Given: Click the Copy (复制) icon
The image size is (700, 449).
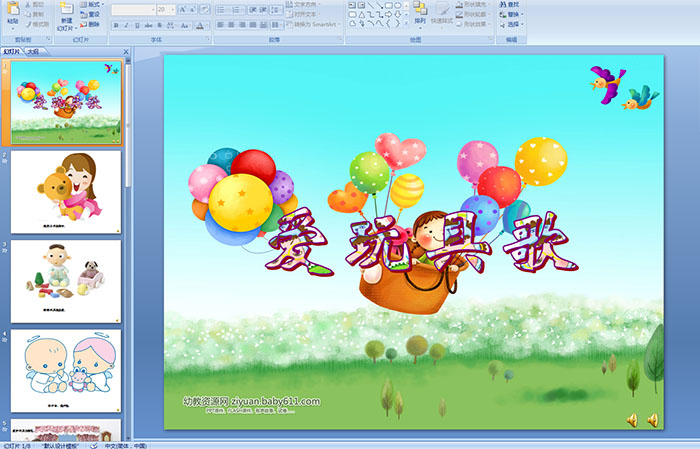Looking at the screenshot, I should click(x=28, y=14).
